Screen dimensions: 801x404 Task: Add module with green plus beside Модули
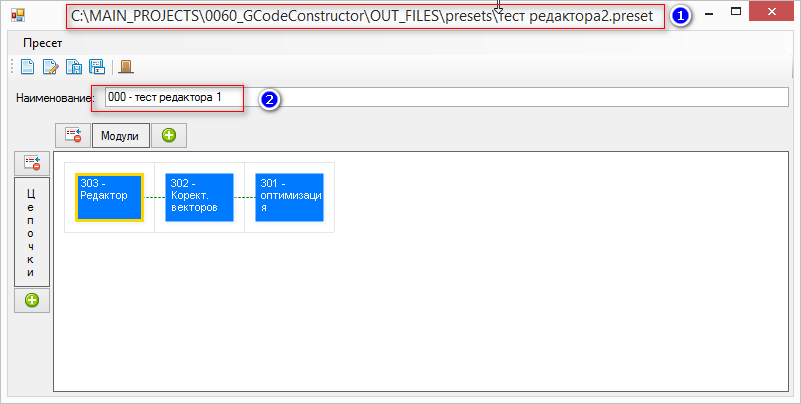coord(169,135)
